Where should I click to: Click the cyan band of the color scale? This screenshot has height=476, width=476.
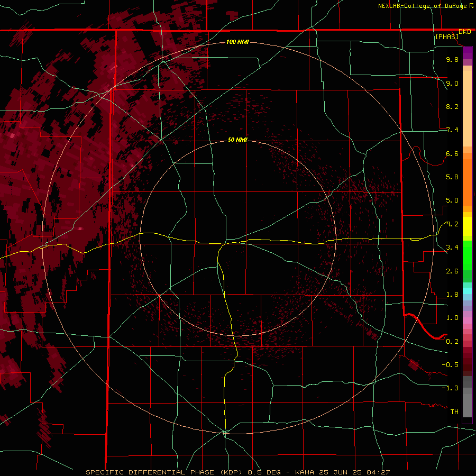(x=467, y=291)
